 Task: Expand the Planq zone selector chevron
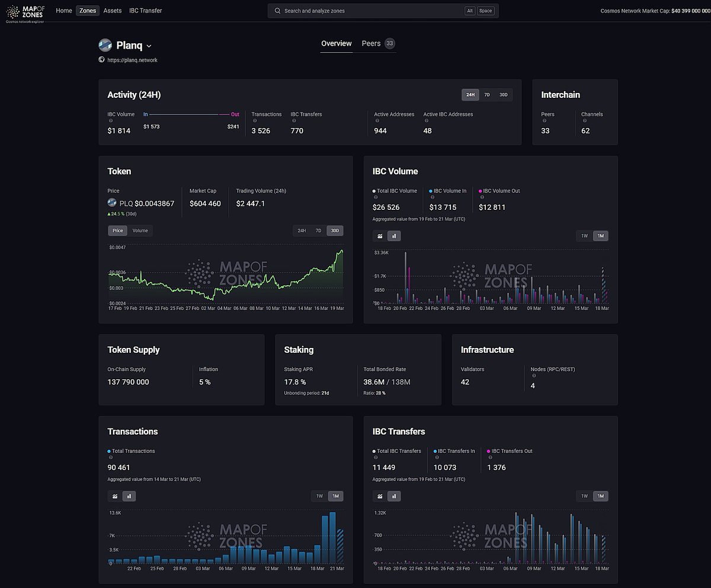[149, 46]
